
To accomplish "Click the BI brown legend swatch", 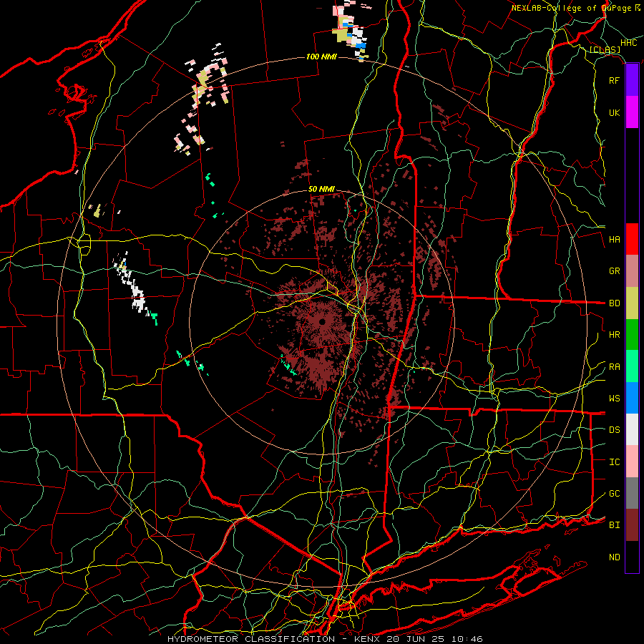I will 632,525.
